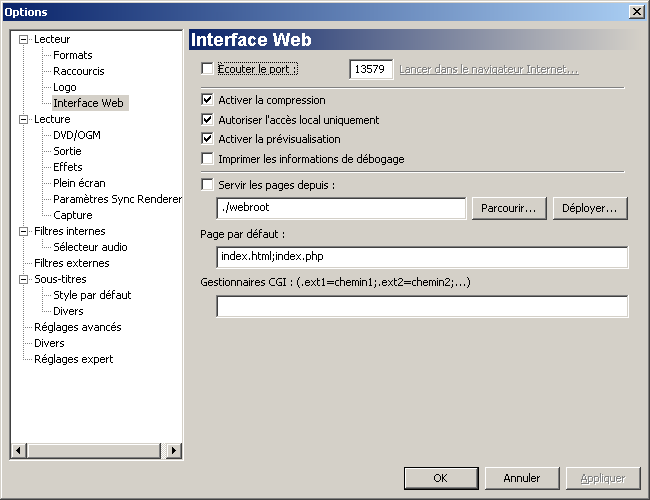Enable Servir les pages depuis checkbox
This screenshot has height=500, width=650.
pos(207,185)
